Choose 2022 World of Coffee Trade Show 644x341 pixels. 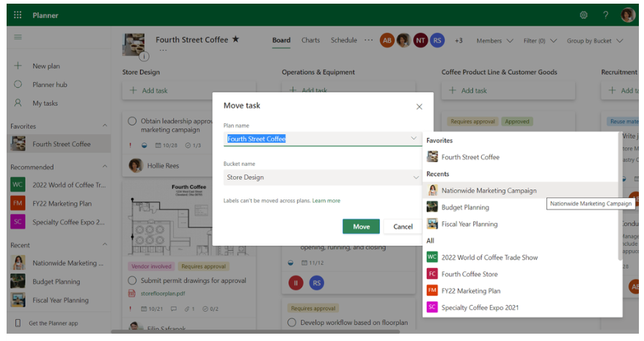click(520, 257)
